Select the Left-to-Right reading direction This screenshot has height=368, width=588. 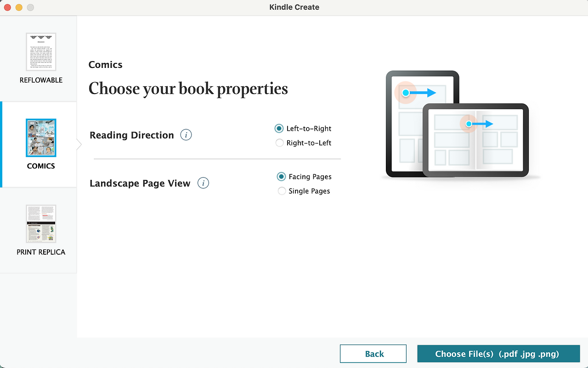pyautogui.click(x=279, y=128)
